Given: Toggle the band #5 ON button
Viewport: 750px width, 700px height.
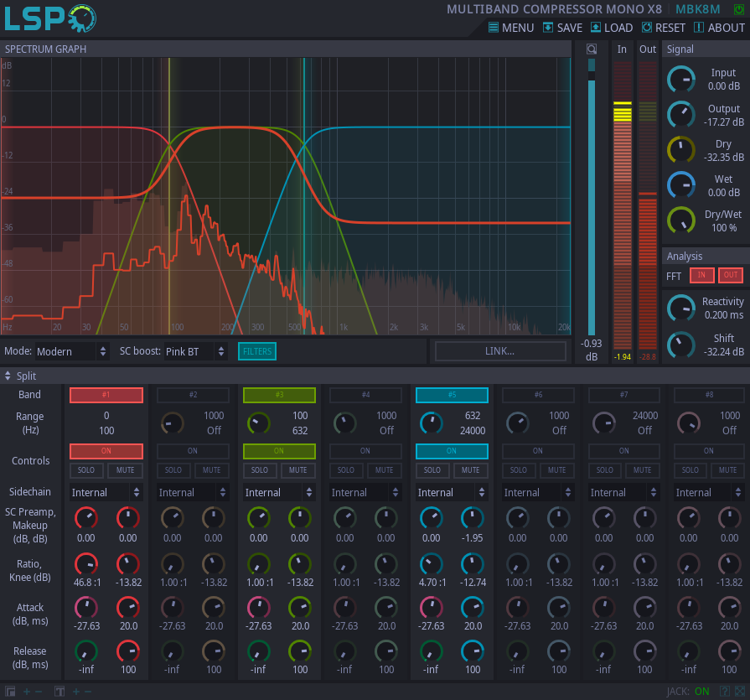Looking at the screenshot, I should 452,451.
